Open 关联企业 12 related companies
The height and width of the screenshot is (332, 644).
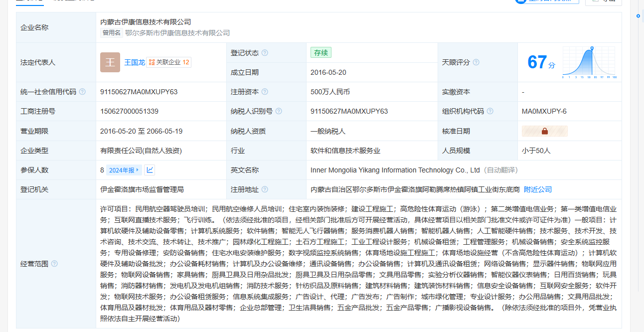[169, 62]
